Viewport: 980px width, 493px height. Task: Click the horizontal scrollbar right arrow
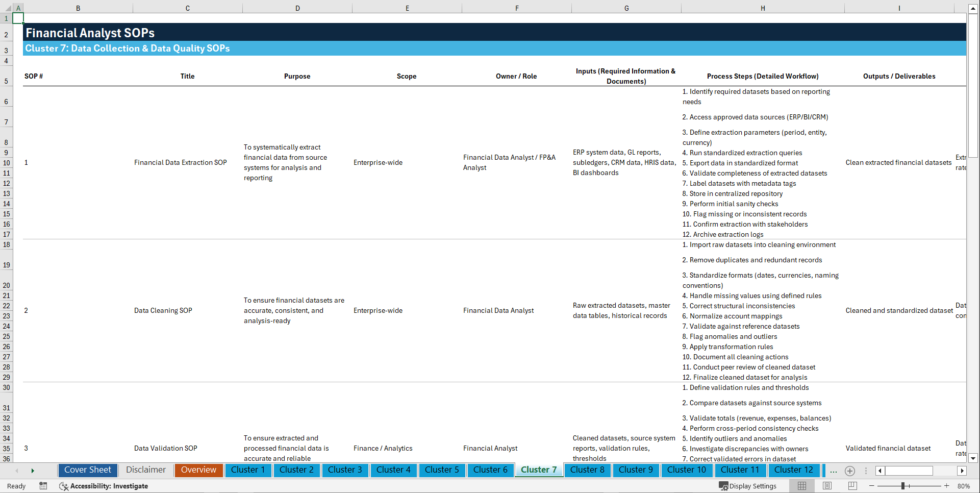tap(962, 471)
